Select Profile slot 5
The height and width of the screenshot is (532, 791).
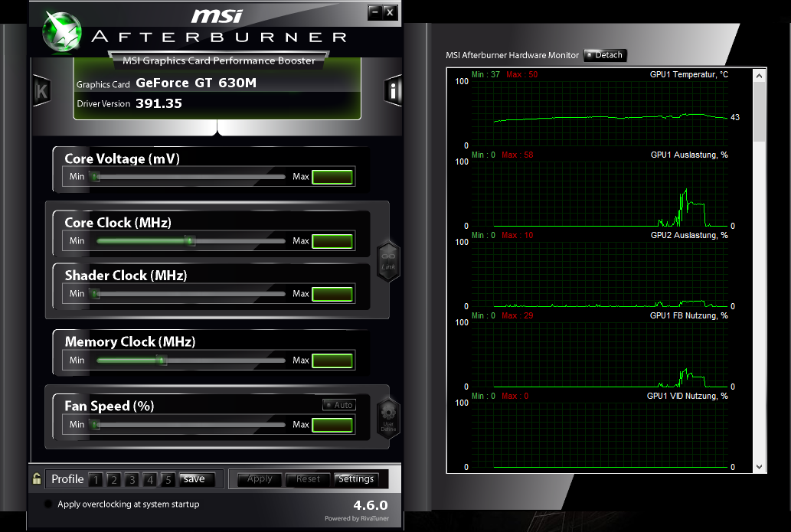tap(168, 479)
